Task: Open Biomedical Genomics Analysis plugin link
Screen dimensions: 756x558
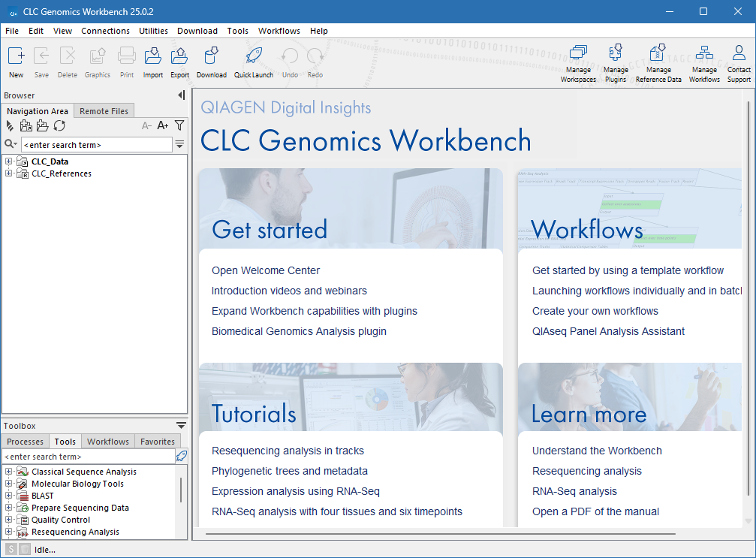Action: 299,331
